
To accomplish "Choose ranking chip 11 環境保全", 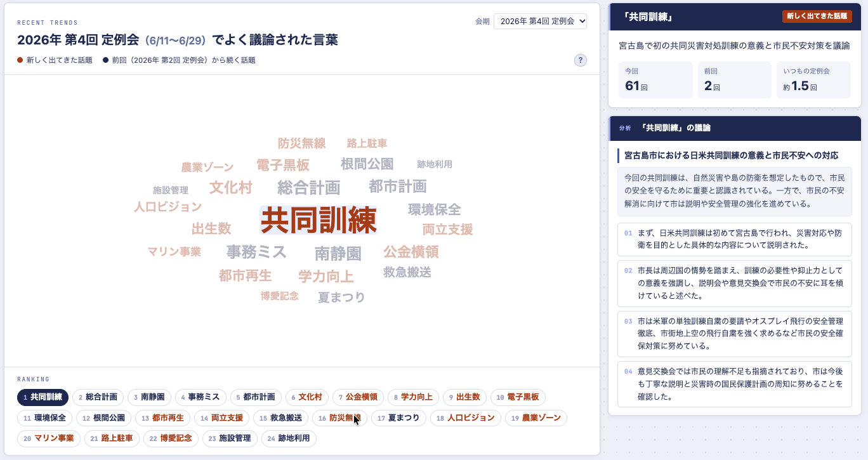I will click(x=44, y=418).
